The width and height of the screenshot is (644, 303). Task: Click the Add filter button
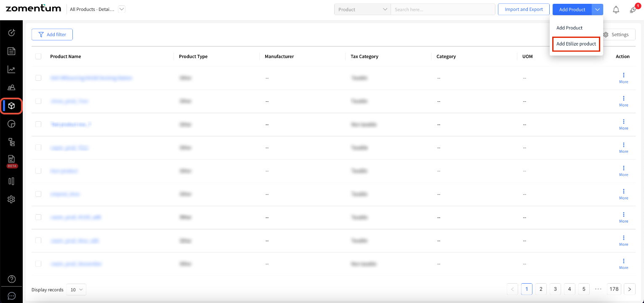(52, 35)
